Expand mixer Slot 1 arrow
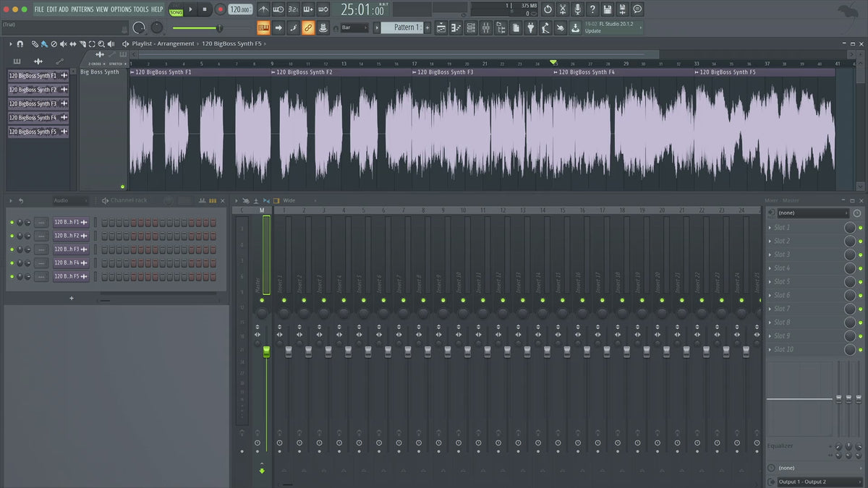868x488 pixels. [770, 228]
